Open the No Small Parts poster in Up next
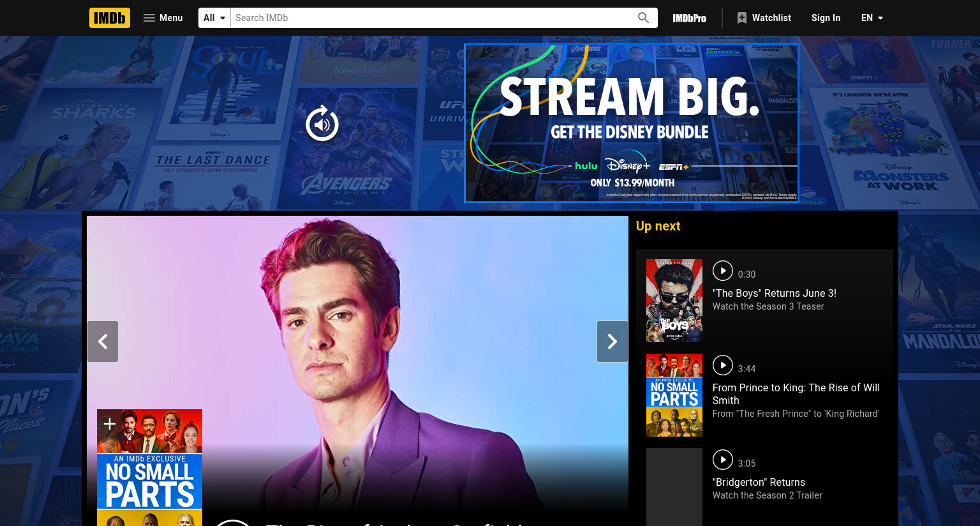Screen dimensions: 980x526 pos(674,395)
